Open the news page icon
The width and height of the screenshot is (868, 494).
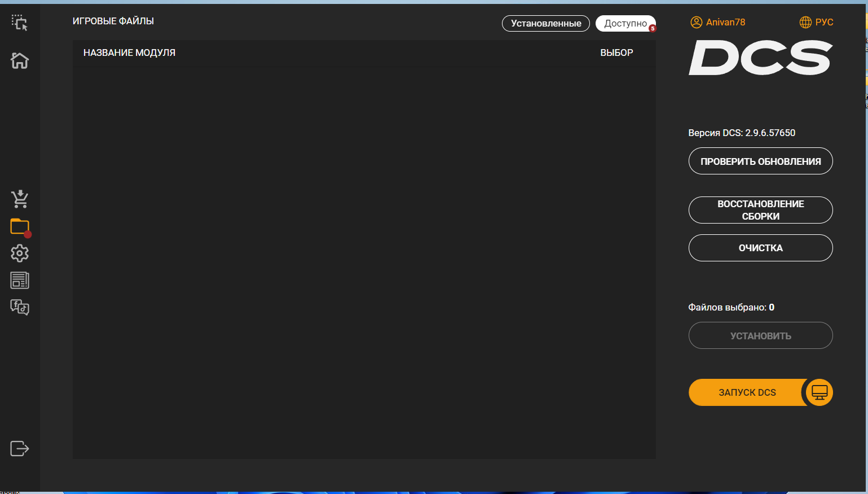(20, 280)
